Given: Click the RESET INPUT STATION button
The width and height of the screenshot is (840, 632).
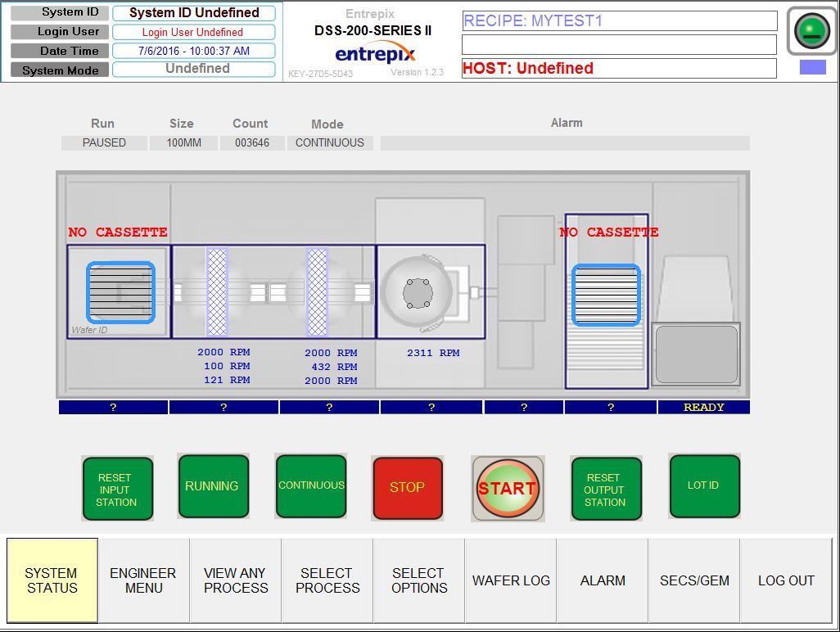Looking at the screenshot, I should [117, 486].
